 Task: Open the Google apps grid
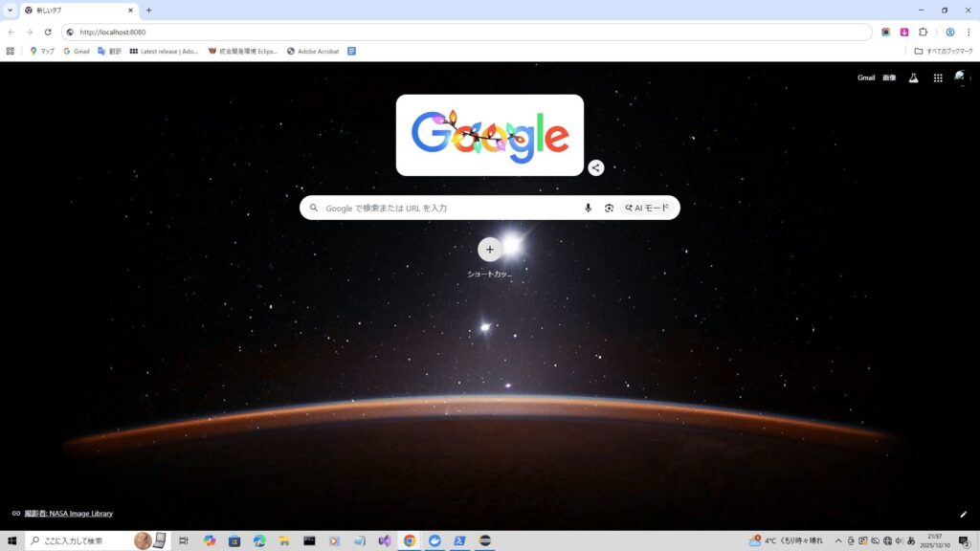pos(938,77)
